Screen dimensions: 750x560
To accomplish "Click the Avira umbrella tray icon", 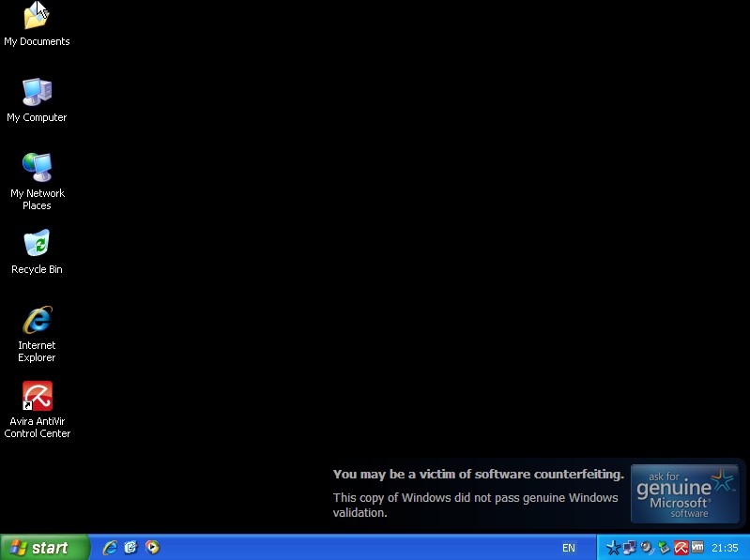I will click(x=681, y=548).
